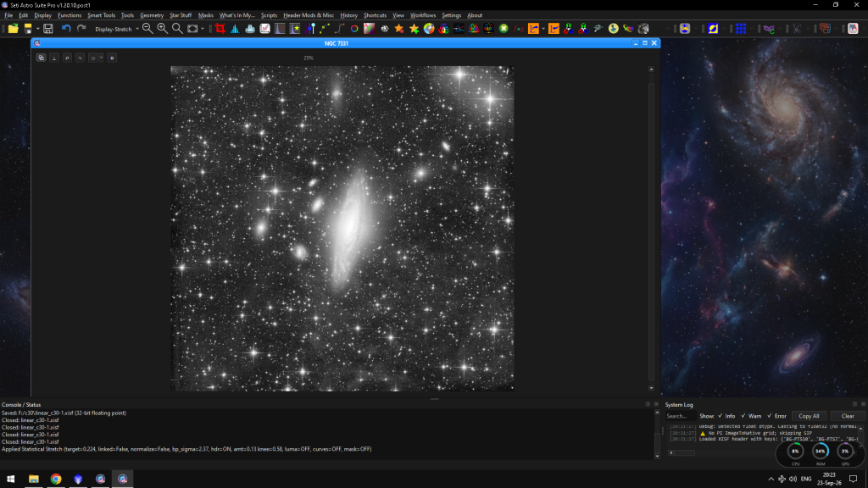868x488 pixels.
Task: Open the Windows Start menu
Action: (10, 479)
